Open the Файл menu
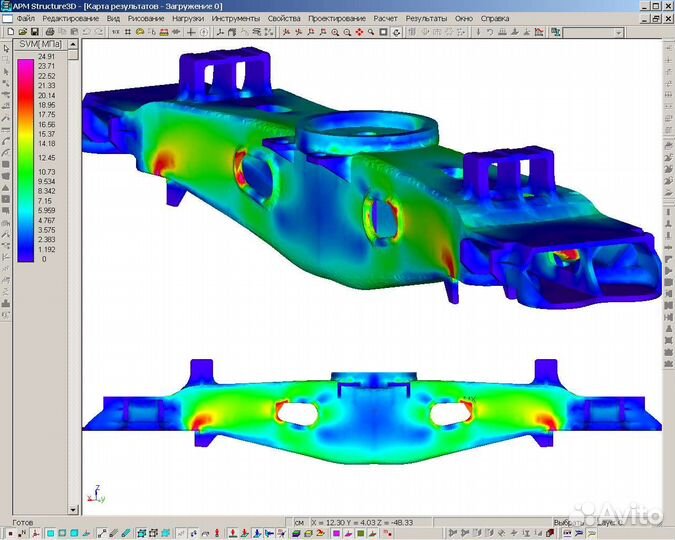This screenshot has width=675, height=540. point(25,19)
